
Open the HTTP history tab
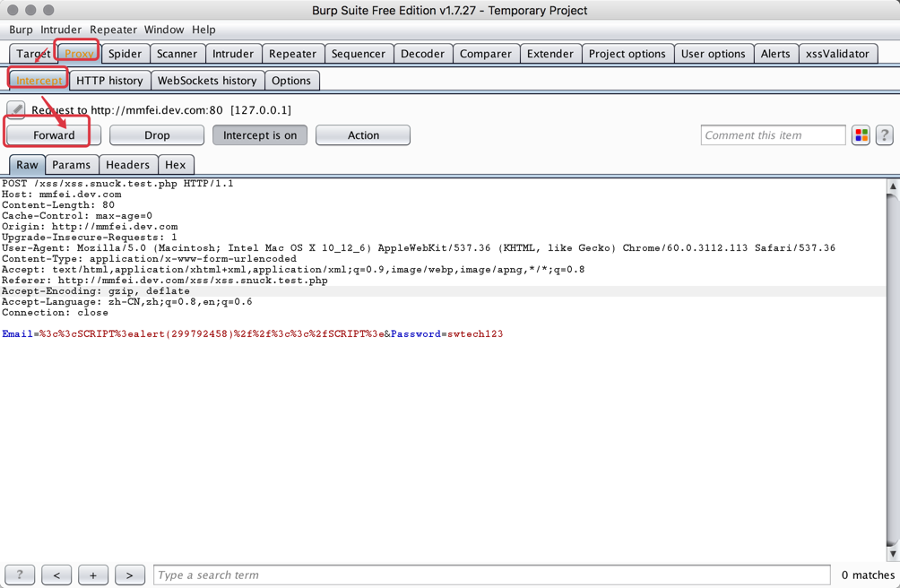[x=109, y=80]
